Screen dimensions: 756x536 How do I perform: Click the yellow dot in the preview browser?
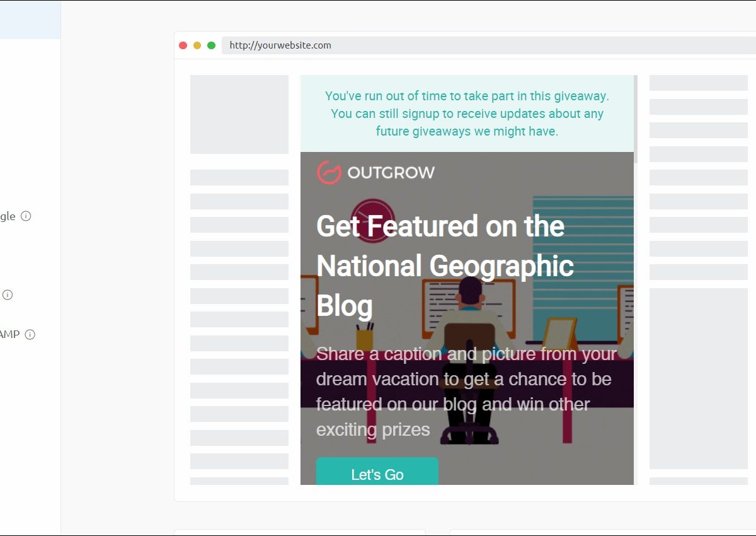pyautogui.click(x=197, y=45)
